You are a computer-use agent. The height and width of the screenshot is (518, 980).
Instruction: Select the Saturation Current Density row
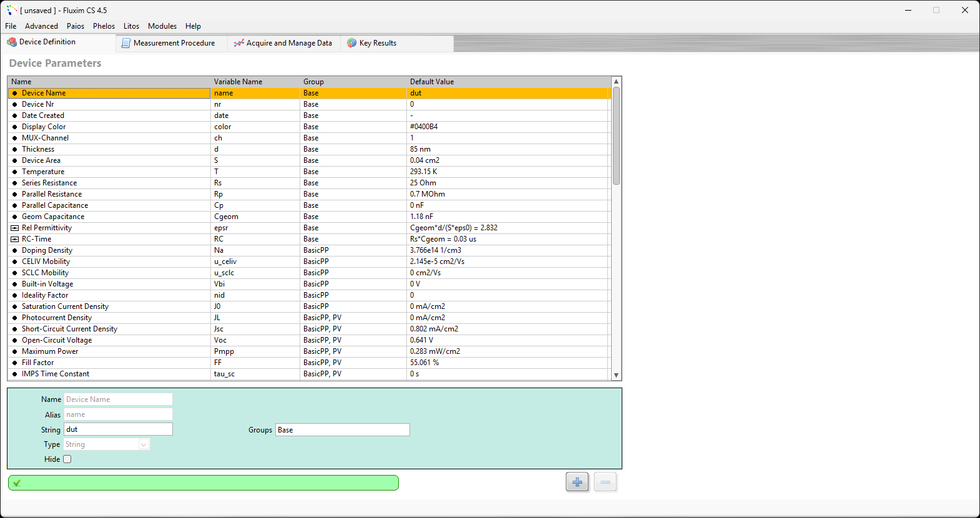pos(309,306)
